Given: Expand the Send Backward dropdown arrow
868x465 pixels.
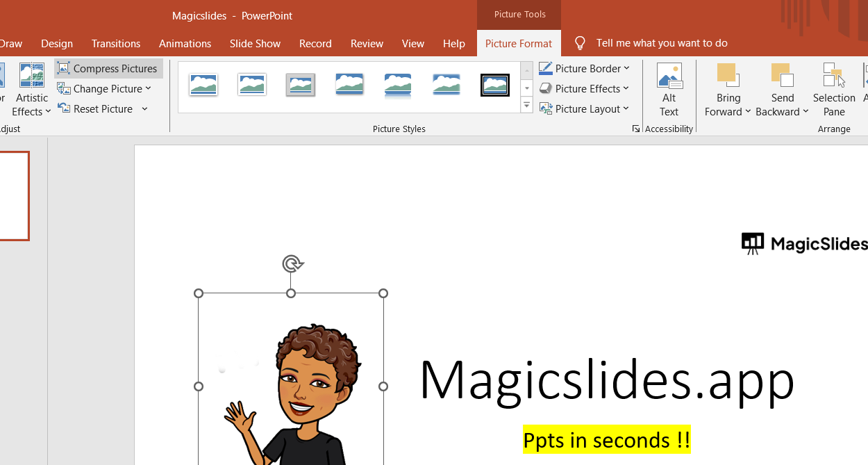Looking at the screenshot, I should [x=806, y=112].
